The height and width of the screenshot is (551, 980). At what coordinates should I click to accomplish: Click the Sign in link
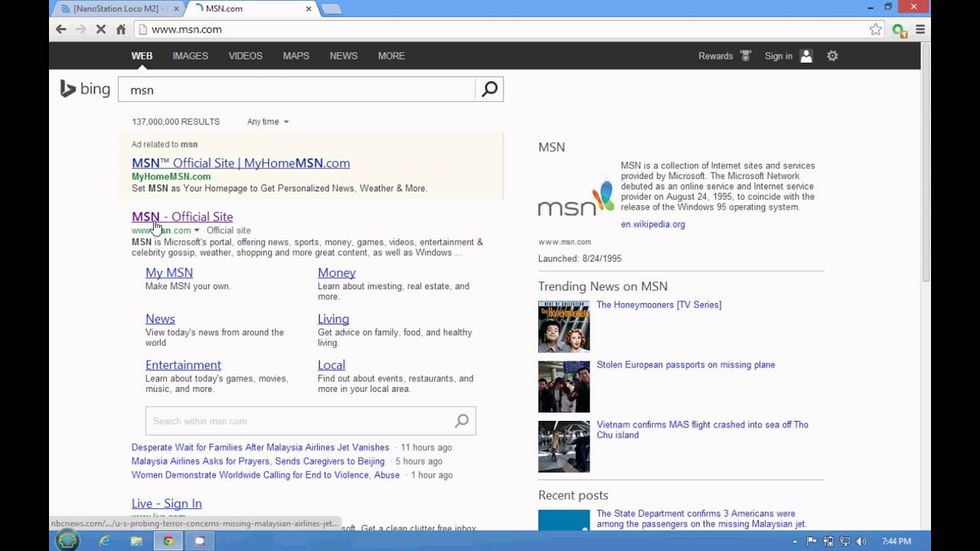tap(779, 56)
